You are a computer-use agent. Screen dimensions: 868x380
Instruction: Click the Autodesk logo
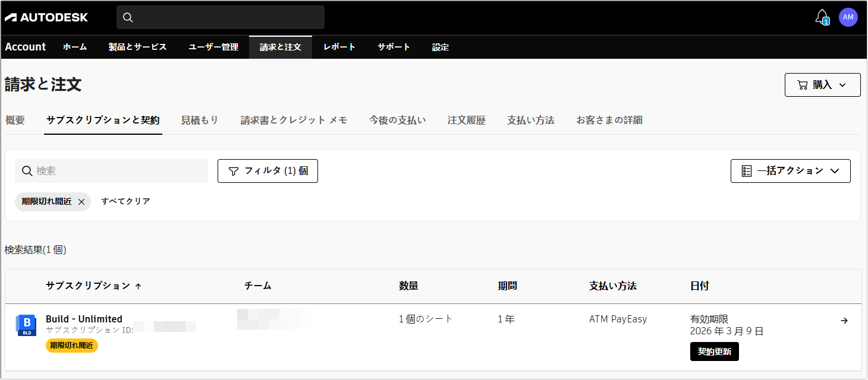(46, 17)
